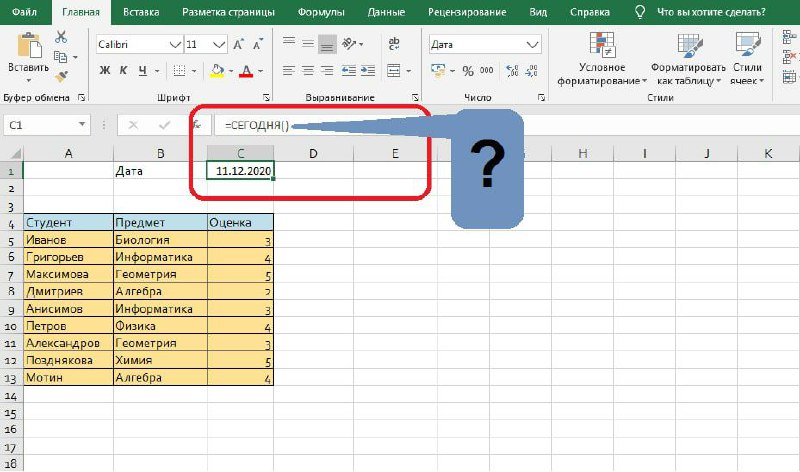Toggle Italic (К) formatting

(x=123, y=70)
